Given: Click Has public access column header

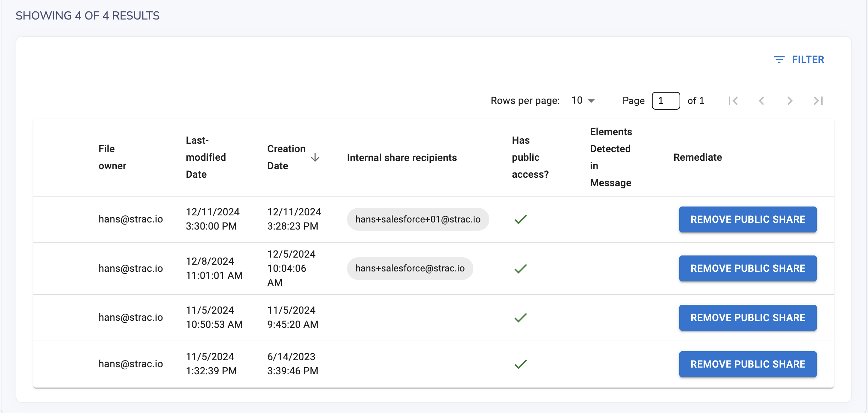Looking at the screenshot, I should click(x=530, y=157).
